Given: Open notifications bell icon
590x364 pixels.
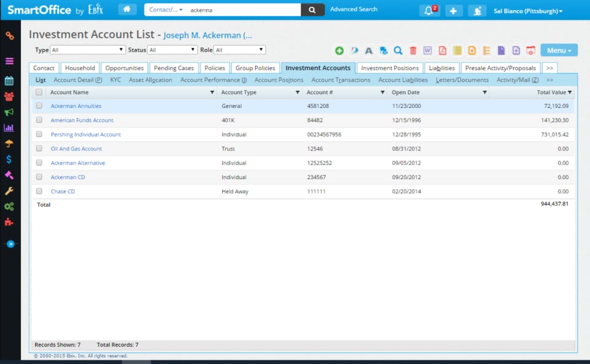Looking at the screenshot, I should coord(428,10).
